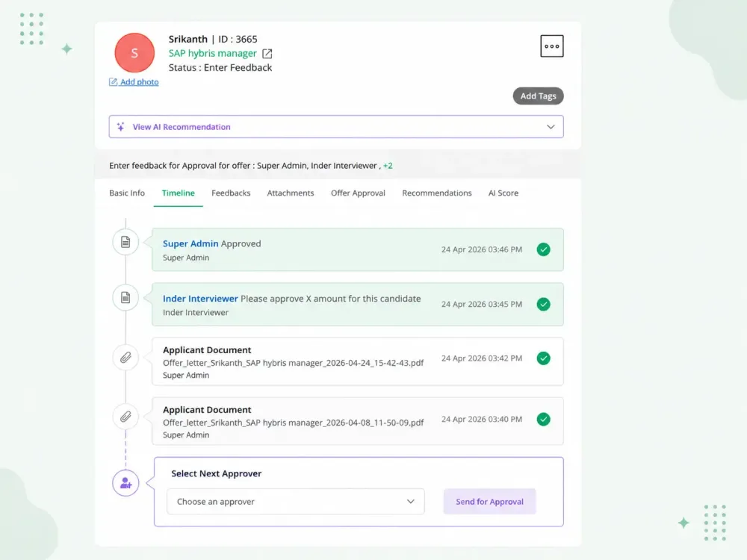
Task: Click the Send for Approval button
Action: [489, 502]
